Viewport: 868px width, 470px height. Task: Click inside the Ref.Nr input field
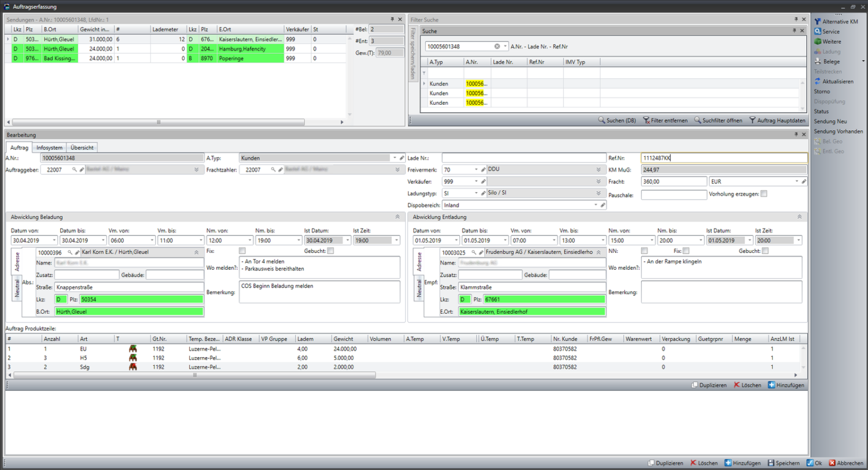click(723, 157)
